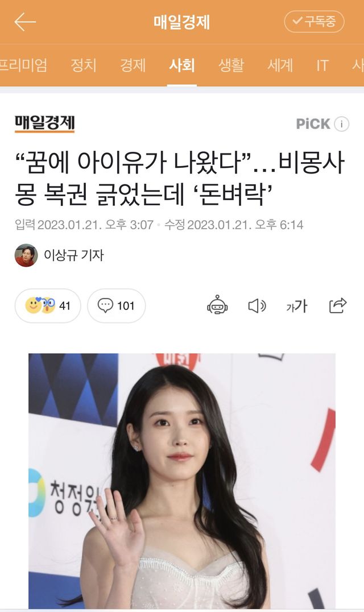
Task: Click the emoji reactions button showing 41
Action: point(48,305)
